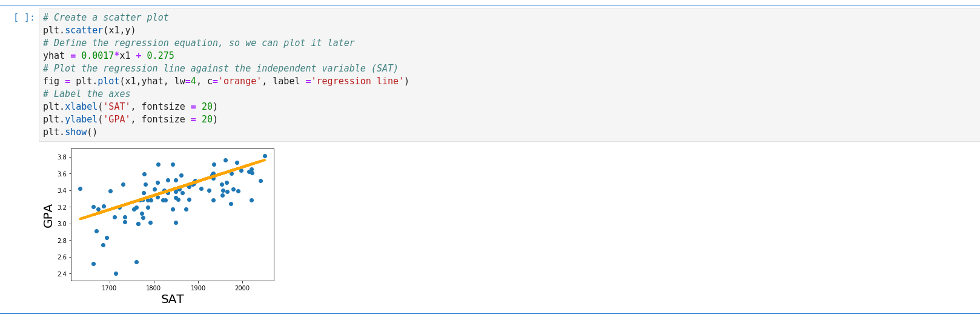980x320 pixels.
Task: Select the empty cell prompt brackets
Action: [x=24, y=18]
